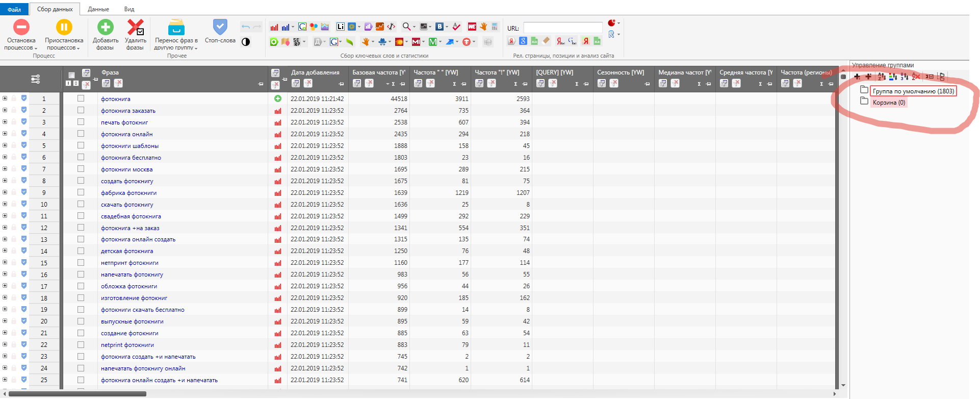Tick the checkbox for фабрика фотокниги
This screenshot has width=980, height=399.
(x=81, y=192)
